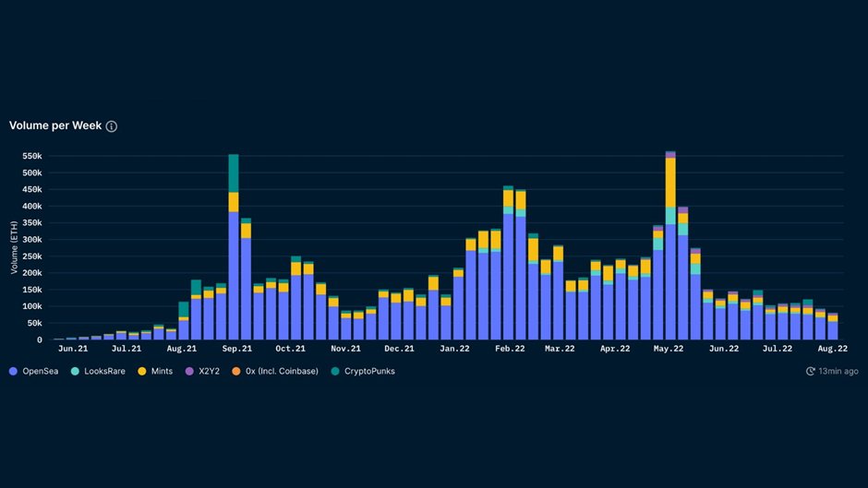This screenshot has height=488, width=868.
Task: Click the 50k y-axis label
Action: (x=34, y=323)
